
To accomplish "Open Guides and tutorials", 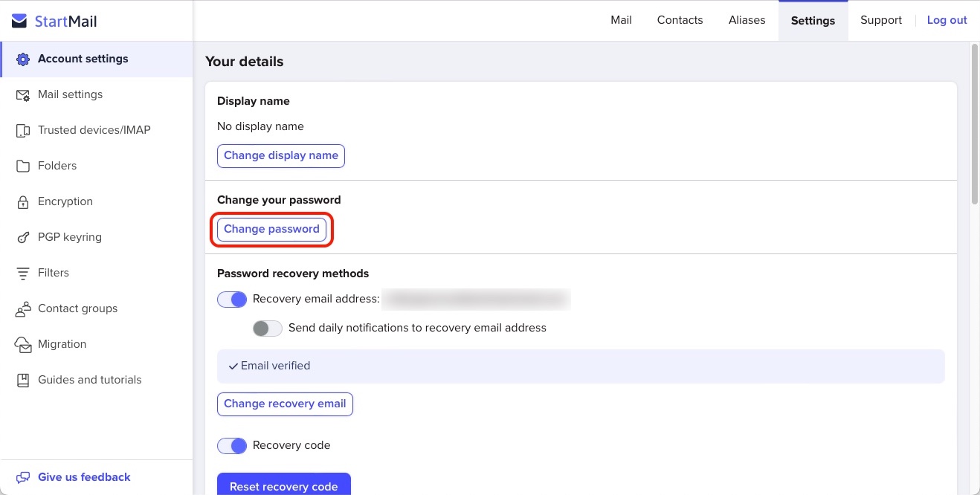I will 97,381.
